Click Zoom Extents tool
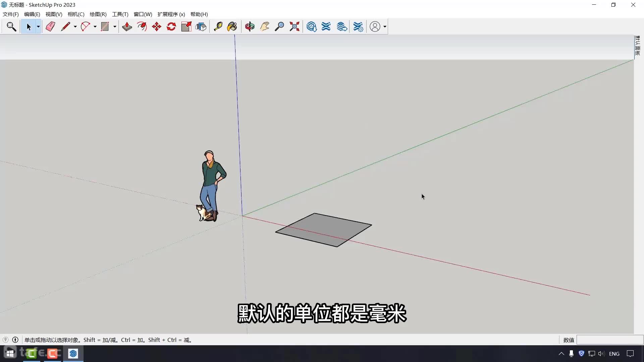The width and height of the screenshot is (644, 362). (294, 27)
